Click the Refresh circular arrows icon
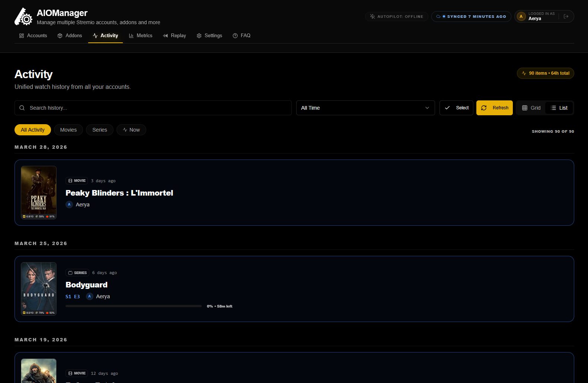The width and height of the screenshot is (588, 383). [x=484, y=108]
